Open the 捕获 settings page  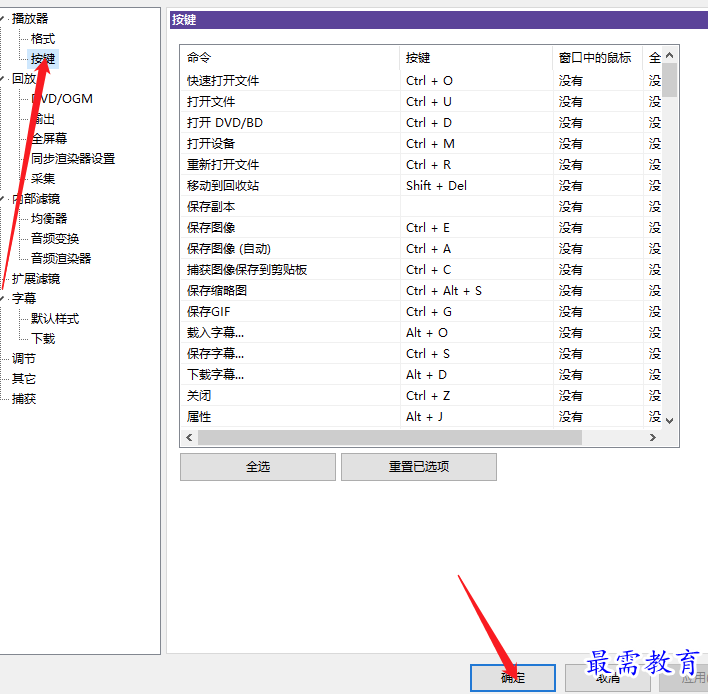click(24, 399)
